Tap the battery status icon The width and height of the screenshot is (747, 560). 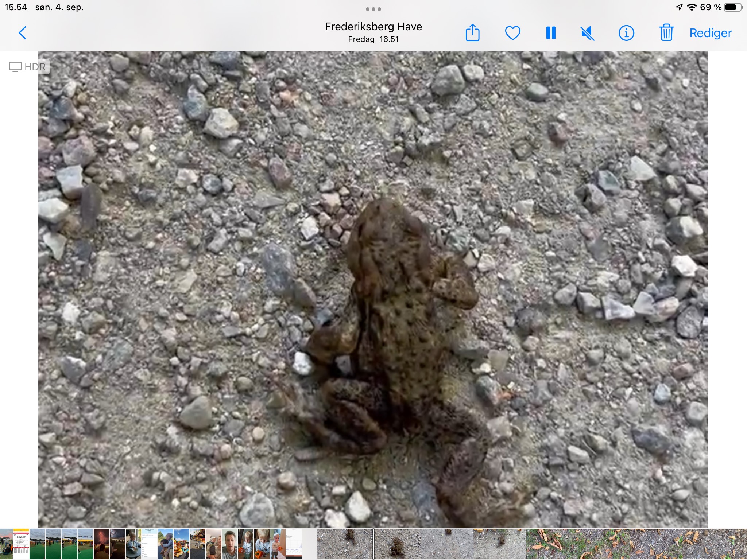point(733,7)
